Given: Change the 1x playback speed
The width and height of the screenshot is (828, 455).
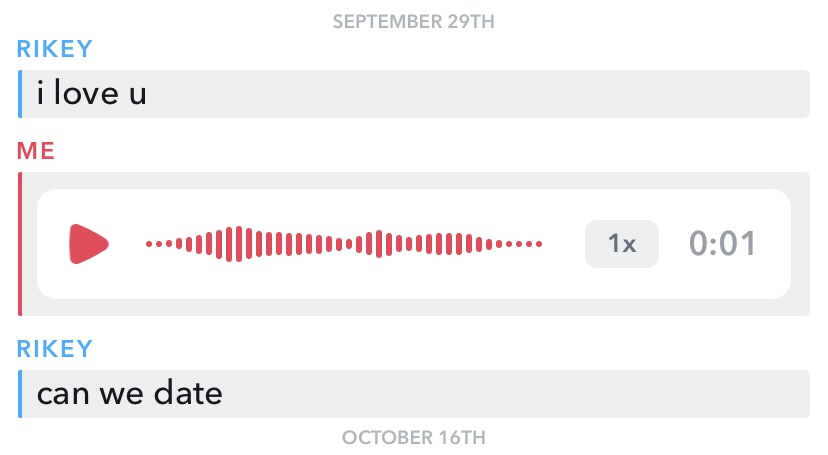Looking at the screenshot, I should (x=622, y=244).
